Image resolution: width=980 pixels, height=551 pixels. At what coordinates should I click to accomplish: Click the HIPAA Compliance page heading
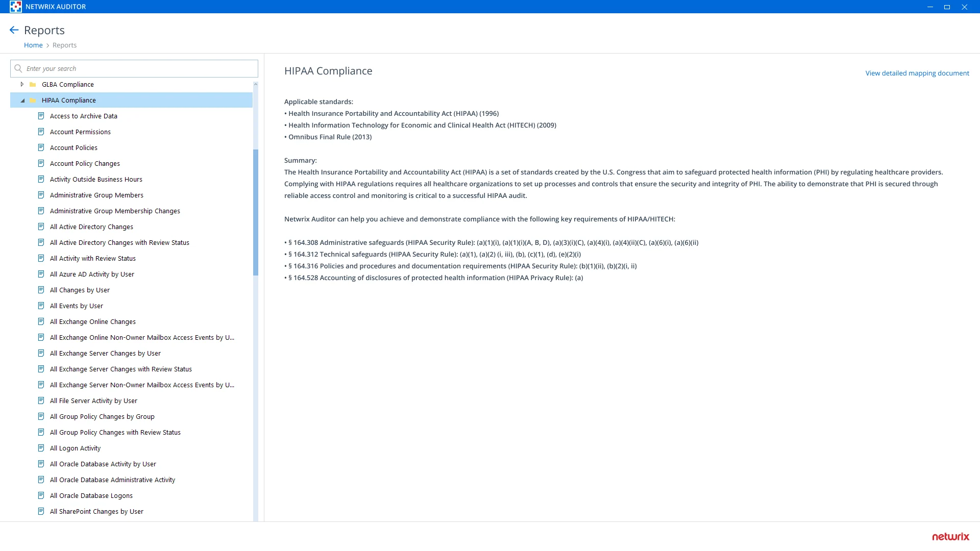pyautogui.click(x=328, y=71)
